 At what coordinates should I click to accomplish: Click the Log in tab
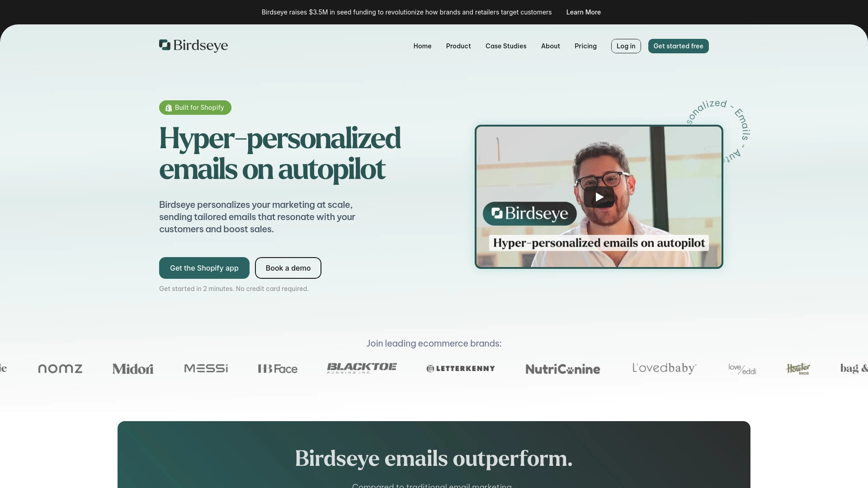[x=626, y=46]
